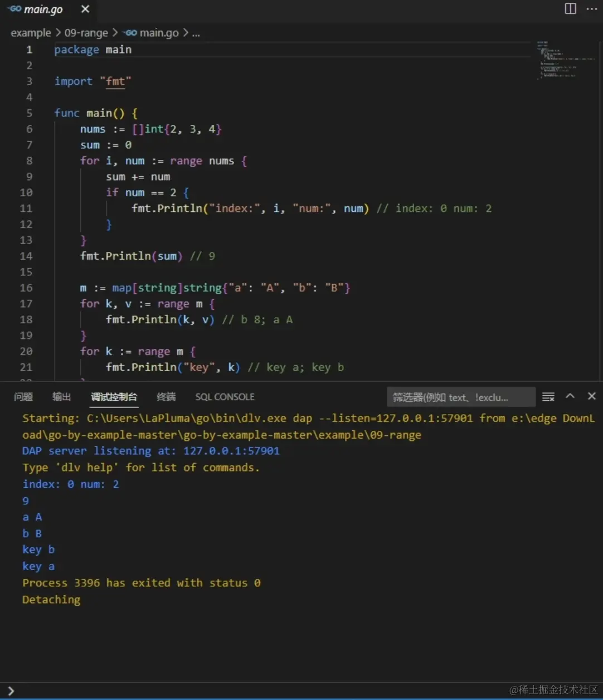Open the SQL CONSOLE panel tab
This screenshot has height=700, width=603.
[225, 397]
